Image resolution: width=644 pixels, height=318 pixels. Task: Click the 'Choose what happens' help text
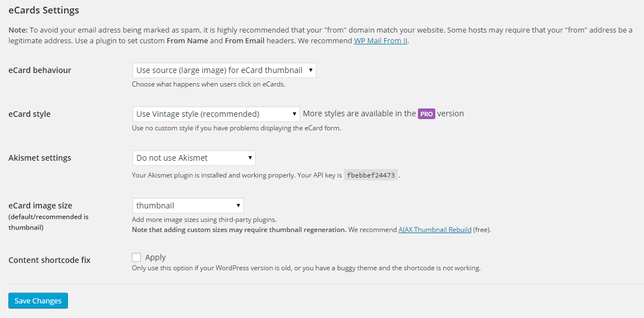208,84
